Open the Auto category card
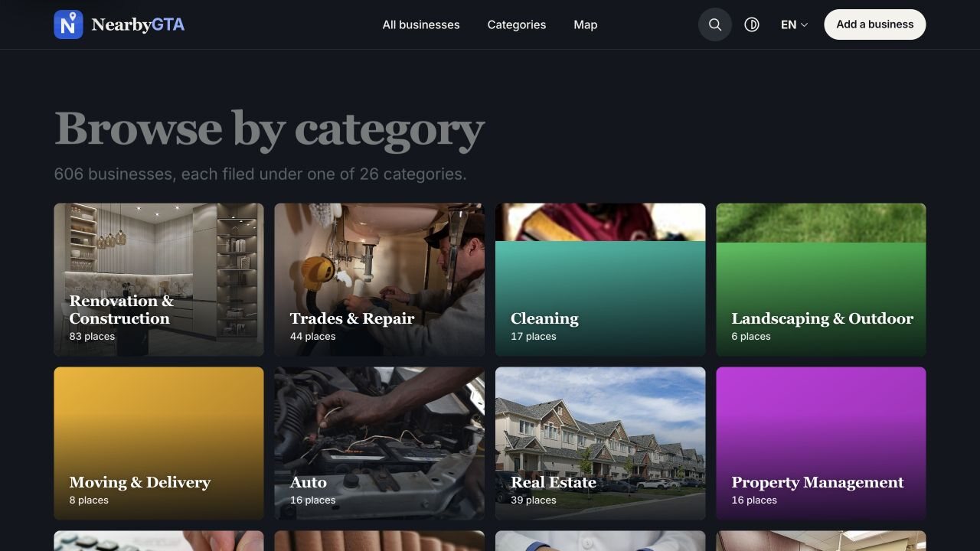980x551 pixels. click(380, 444)
